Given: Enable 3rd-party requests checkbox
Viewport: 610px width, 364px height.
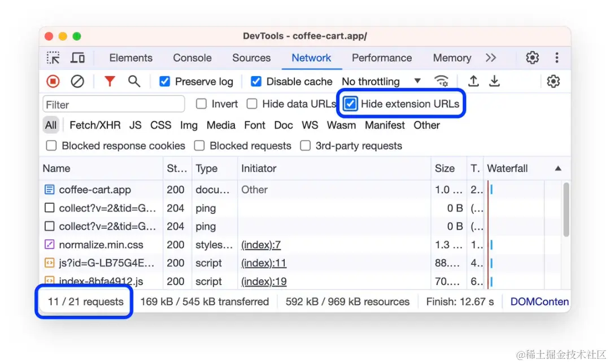Looking at the screenshot, I should tap(306, 146).
